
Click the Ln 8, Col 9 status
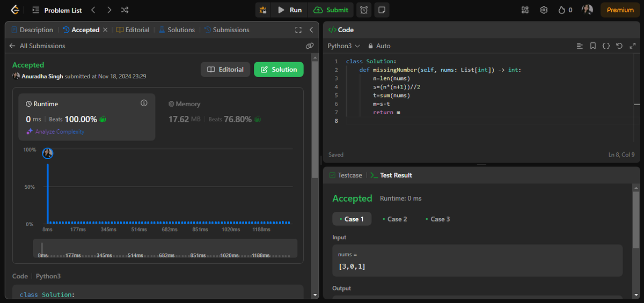pyautogui.click(x=621, y=155)
